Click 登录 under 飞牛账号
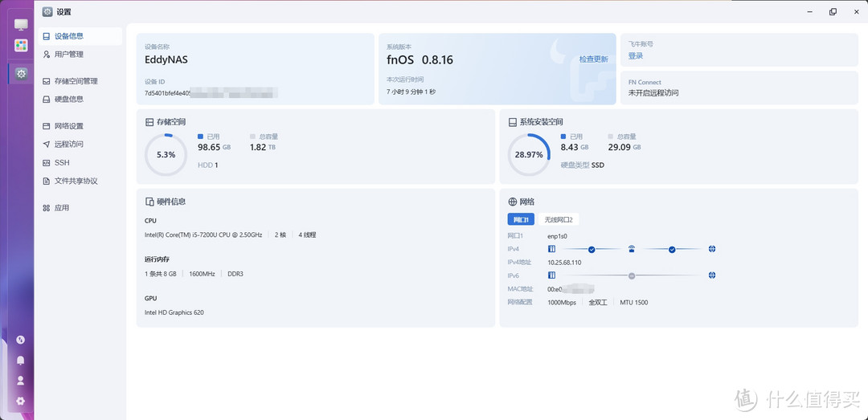 coord(636,56)
